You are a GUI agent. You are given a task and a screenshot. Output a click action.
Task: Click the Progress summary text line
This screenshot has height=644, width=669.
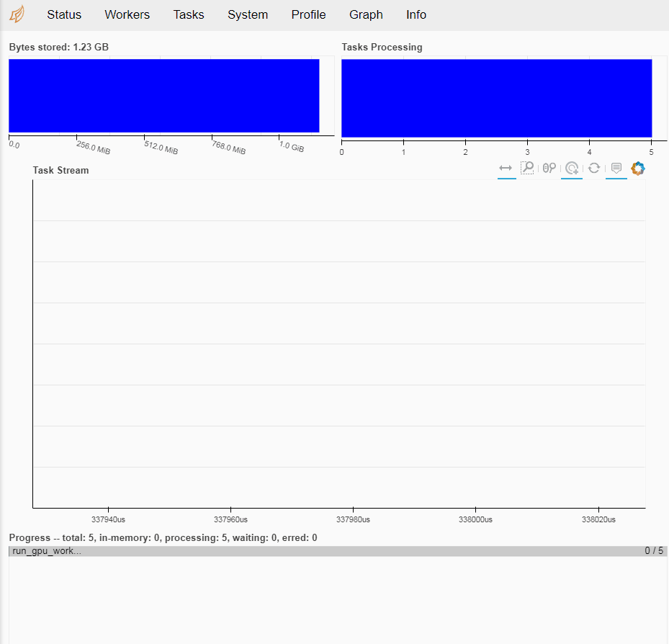pos(163,537)
